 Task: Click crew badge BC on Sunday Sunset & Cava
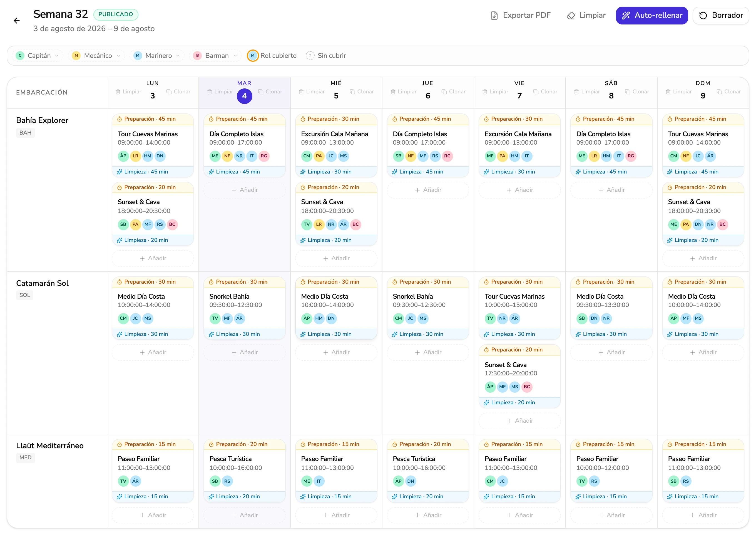coord(722,224)
